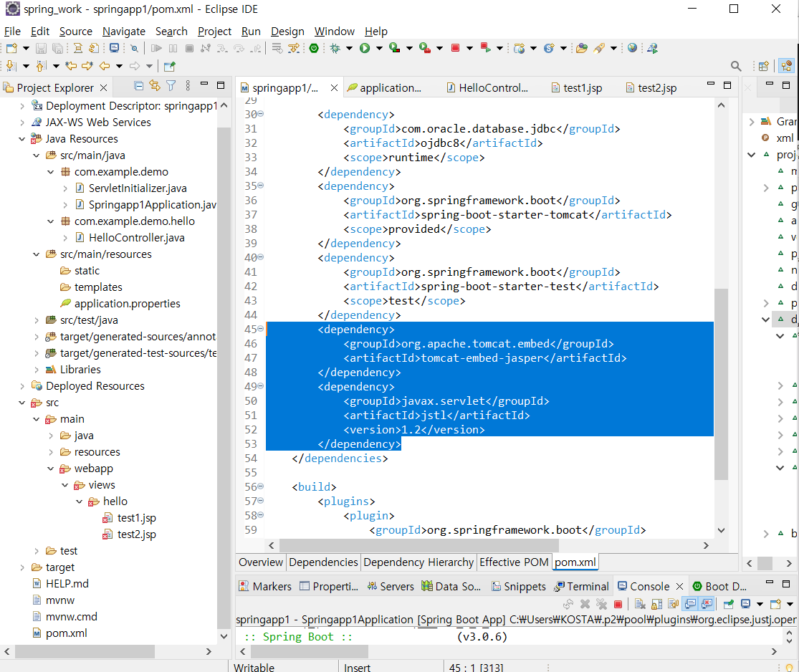Collapse the webapp folder node

click(50, 469)
